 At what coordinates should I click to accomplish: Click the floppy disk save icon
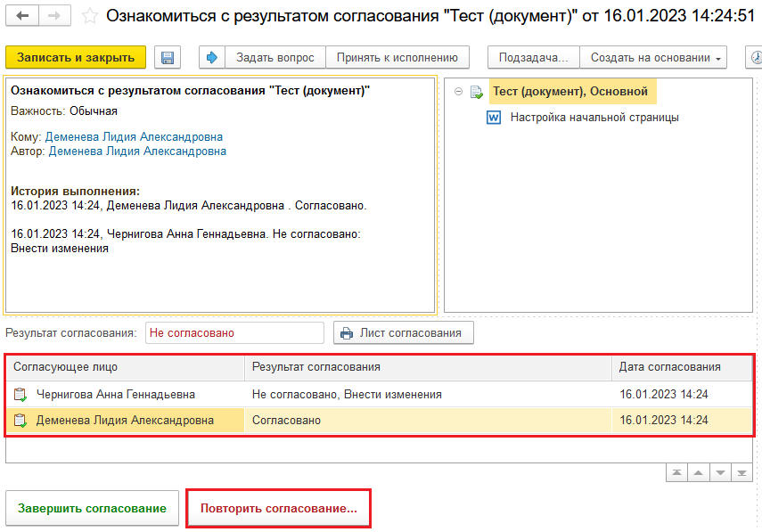(166, 58)
